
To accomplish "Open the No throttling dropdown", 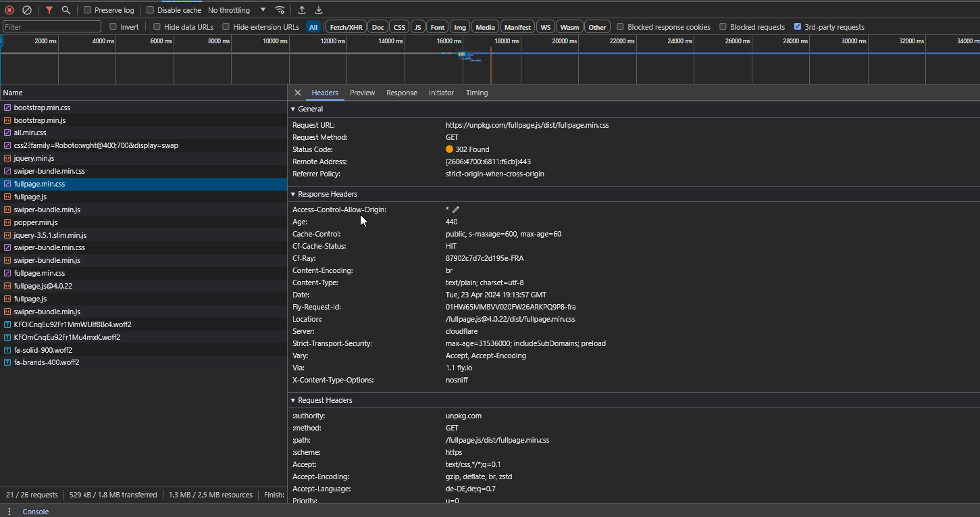I will pyautogui.click(x=236, y=10).
